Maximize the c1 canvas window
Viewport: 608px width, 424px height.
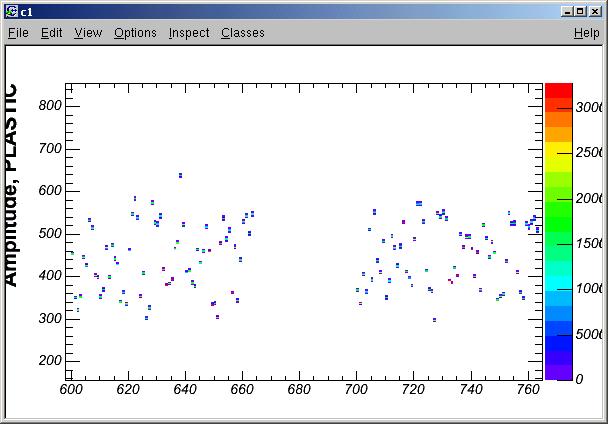[580, 12]
